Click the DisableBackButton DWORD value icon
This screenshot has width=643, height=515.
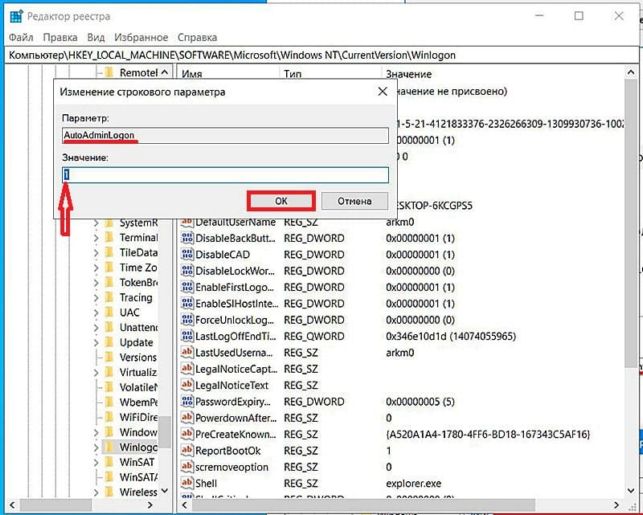[x=187, y=238]
